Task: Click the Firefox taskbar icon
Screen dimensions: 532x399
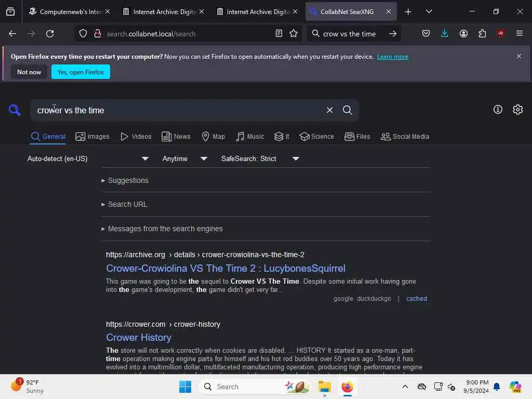Action: click(347, 387)
